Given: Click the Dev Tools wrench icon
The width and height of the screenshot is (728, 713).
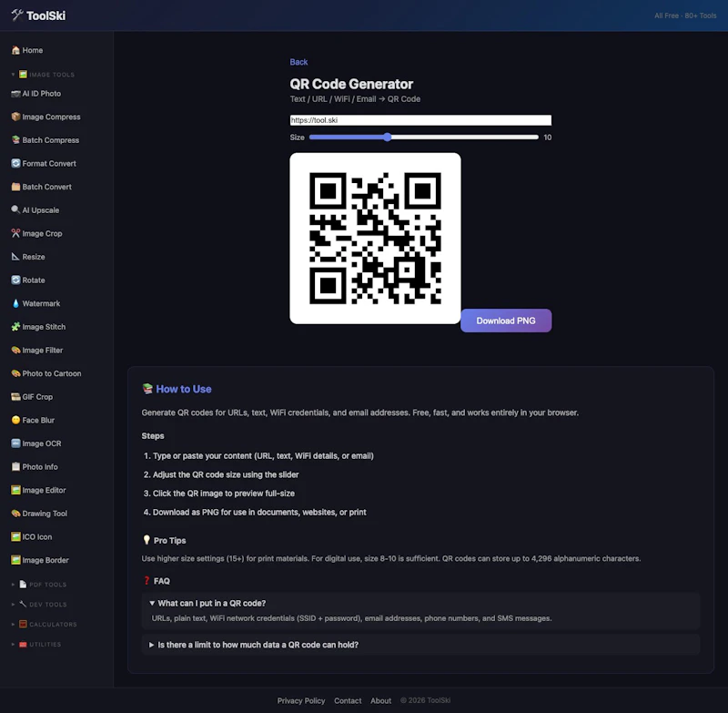Looking at the screenshot, I should (x=23, y=605).
